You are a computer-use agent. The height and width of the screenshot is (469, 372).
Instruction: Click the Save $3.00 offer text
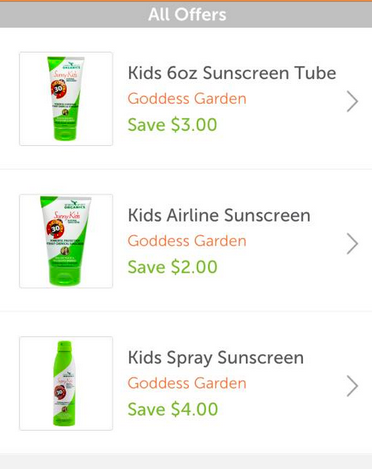coord(172,125)
